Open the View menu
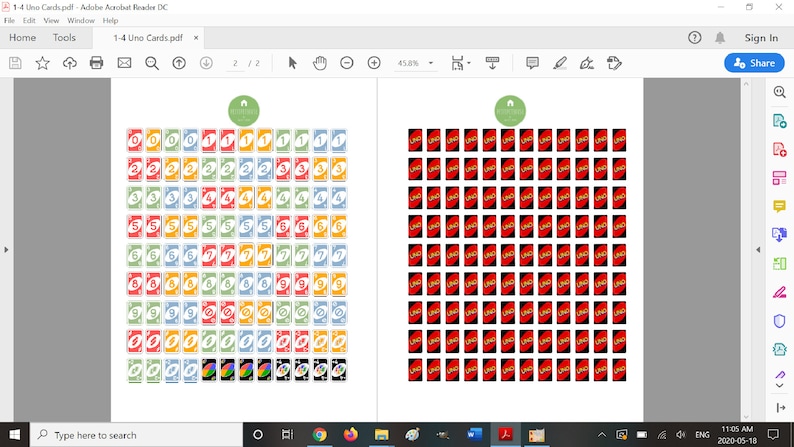This screenshot has width=794, height=447. coord(51,20)
